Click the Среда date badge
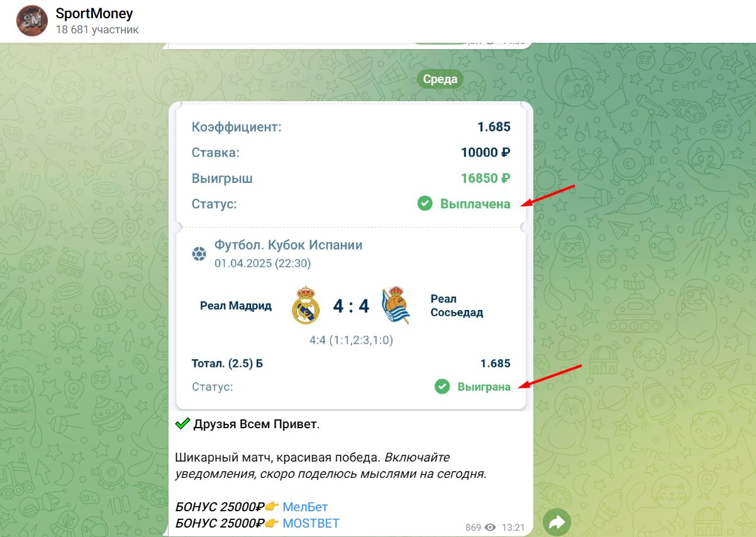The width and height of the screenshot is (756, 537). click(440, 79)
